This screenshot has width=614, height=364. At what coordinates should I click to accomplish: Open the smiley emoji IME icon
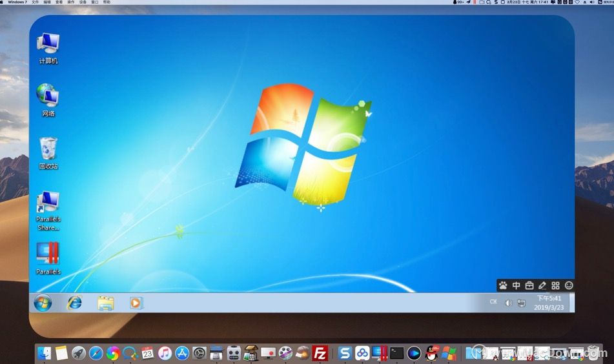(569, 286)
